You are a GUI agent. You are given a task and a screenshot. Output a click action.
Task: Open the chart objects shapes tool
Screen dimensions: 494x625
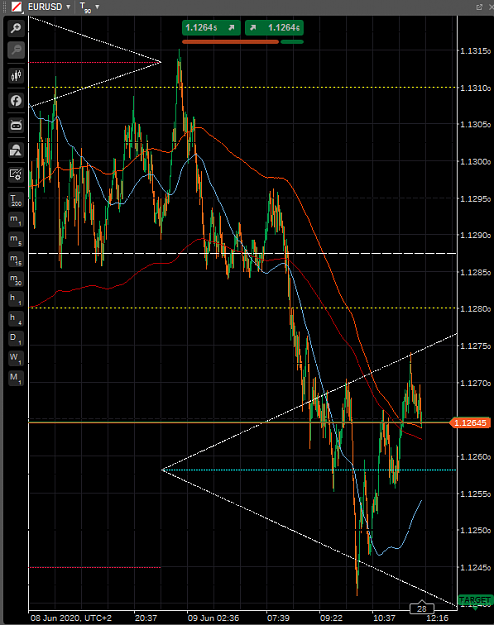[x=16, y=150]
